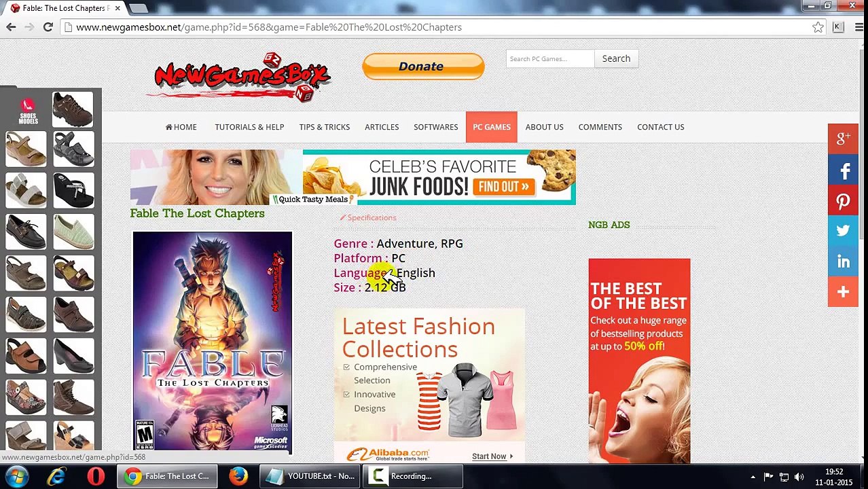Open Chrome menu hamburger icon
This screenshot has width=868, height=489.
[858, 27]
